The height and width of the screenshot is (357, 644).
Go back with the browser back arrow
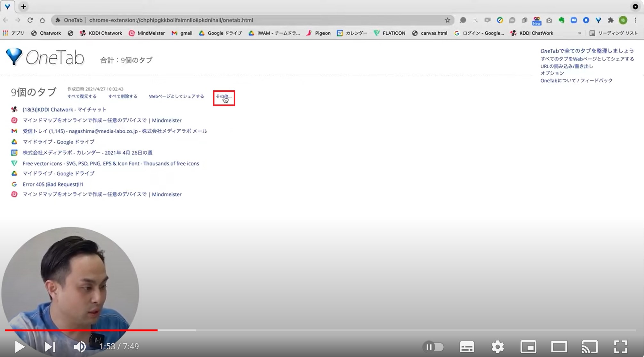coord(5,20)
